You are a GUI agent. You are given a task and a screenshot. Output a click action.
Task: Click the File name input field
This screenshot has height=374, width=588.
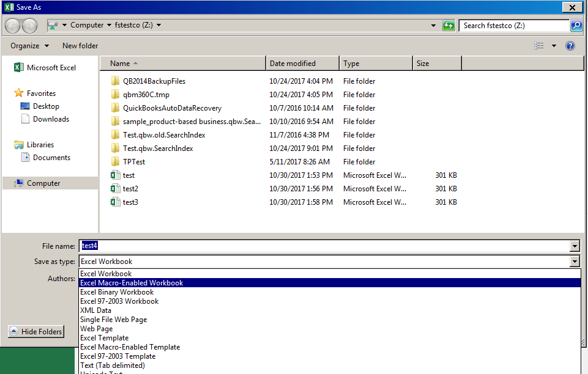coord(325,246)
